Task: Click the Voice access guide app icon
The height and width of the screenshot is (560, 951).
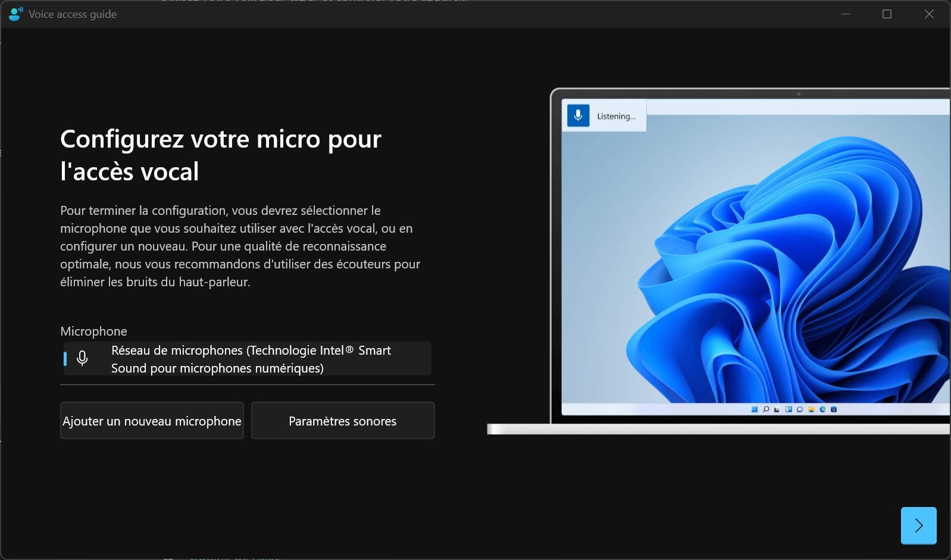Action: pyautogui.click(x=16, y=14)
